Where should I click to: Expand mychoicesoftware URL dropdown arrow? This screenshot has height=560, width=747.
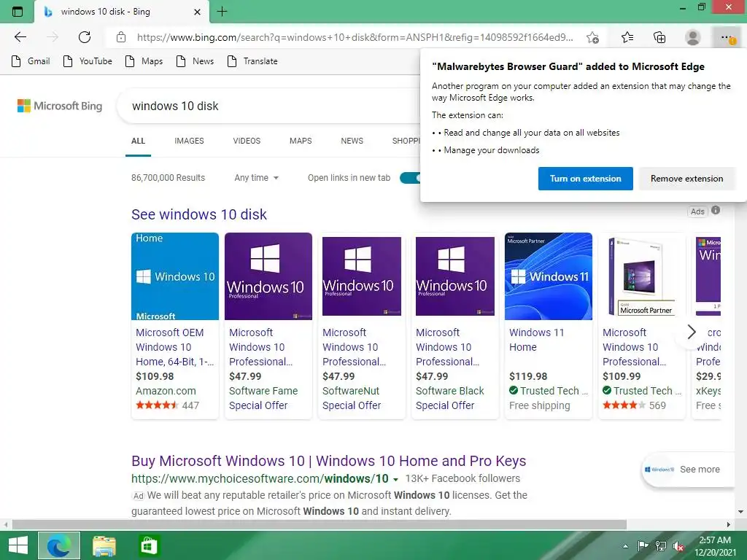pos(395,479)
